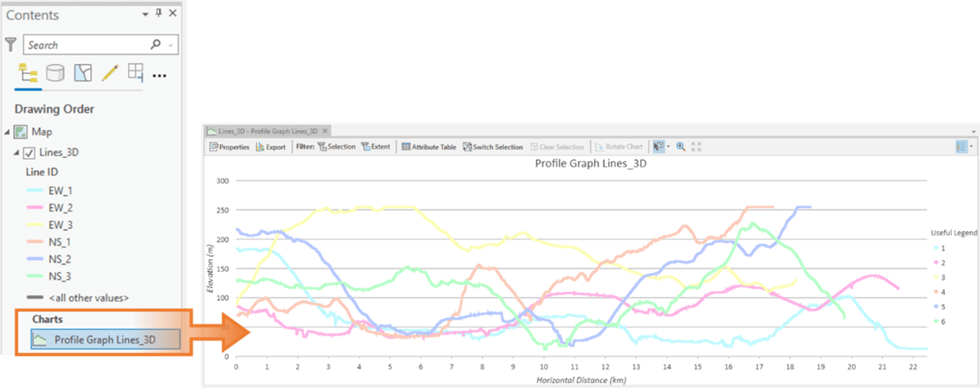The image size is (980, 388).
Task: Open the search options dropdown arrow
Action: pyautogui.click(x=171, y=46)
